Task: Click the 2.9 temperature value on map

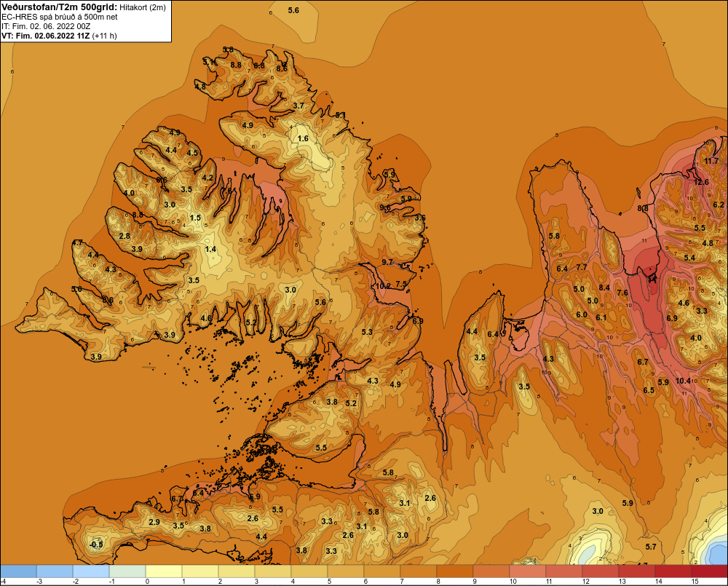Action: tap(154, 522)
